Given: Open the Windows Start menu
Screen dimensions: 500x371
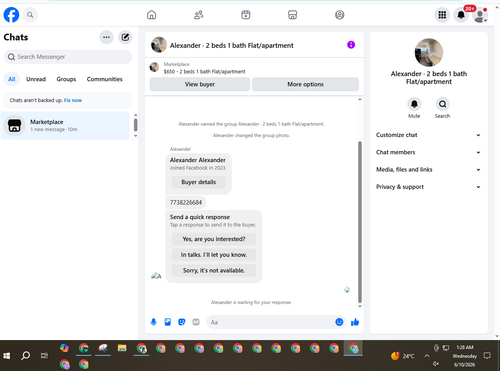Looking at the screenshot, I should [x=7, y=356].
